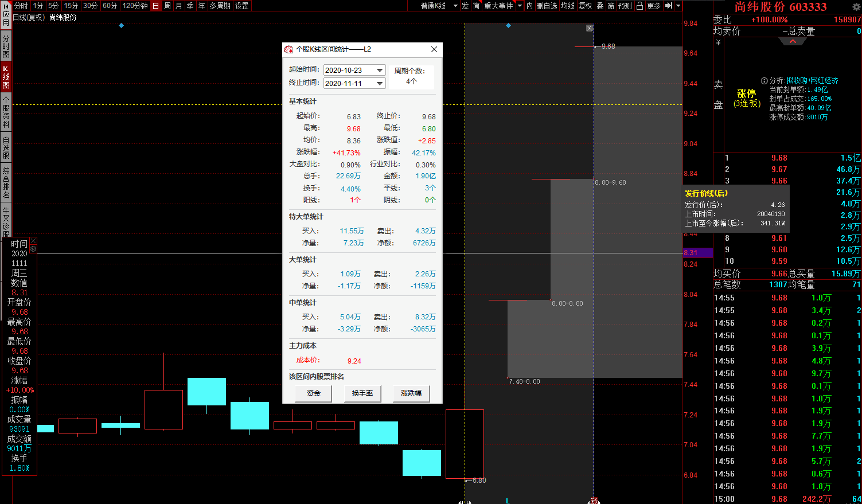Open the 更多 toolbar menu
This screenshot has width=862, height=504.
click(654, 6)
